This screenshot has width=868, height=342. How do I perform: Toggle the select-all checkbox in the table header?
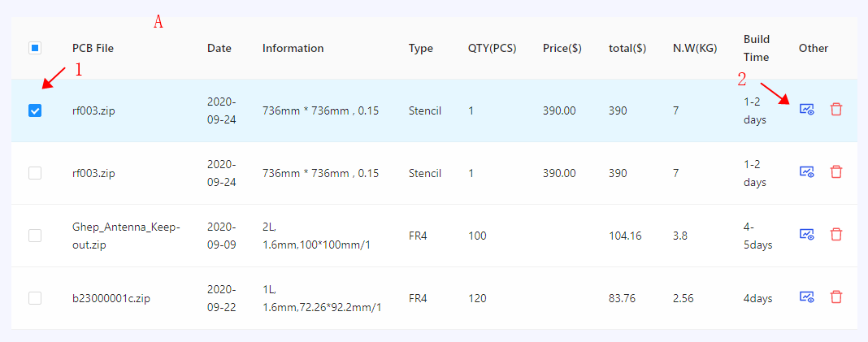click(x=35, y=48)
